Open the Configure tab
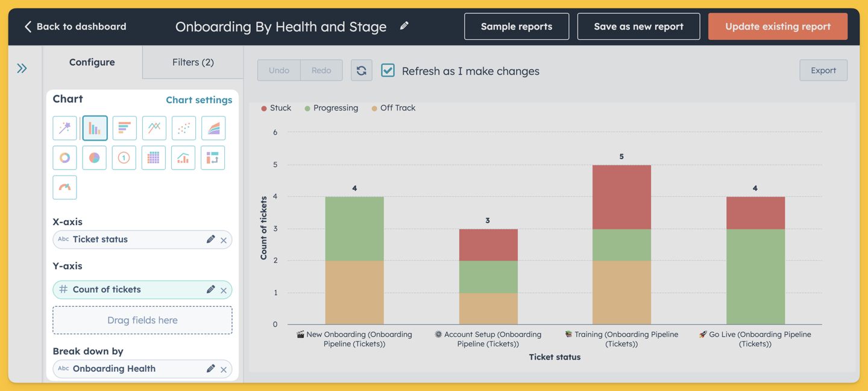This screenshot has width=868, height=391. [92, 62]
